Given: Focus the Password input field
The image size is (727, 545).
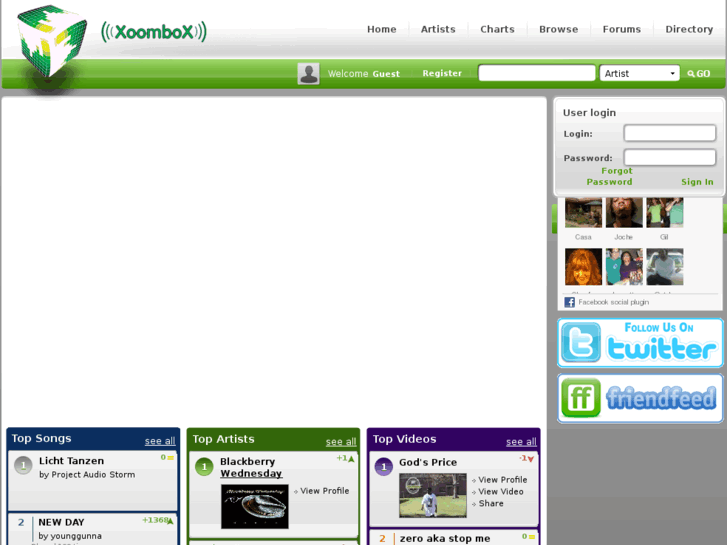Looking at the screenshot, I should [x=670, y=157].
